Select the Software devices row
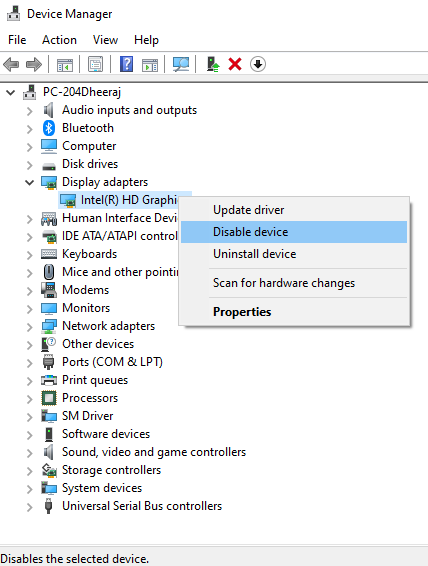The height and width of the screenshot is (566, 428). point(106,434)
